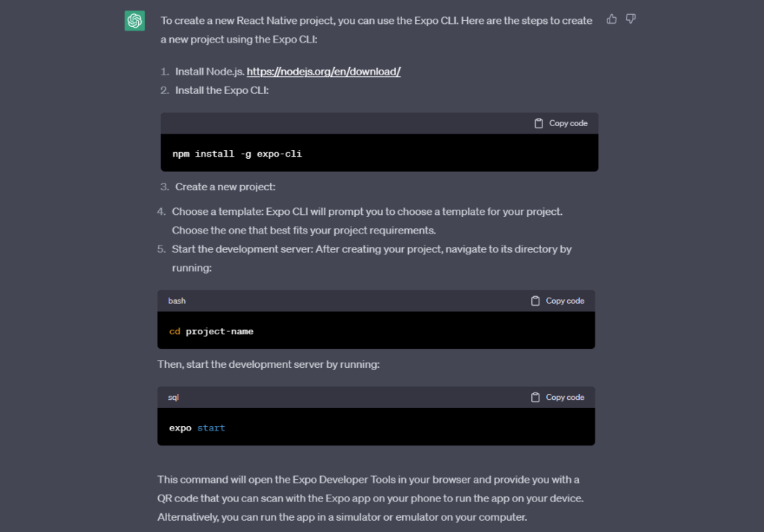
Task: Click the clipboard icon on the npm install block
Action: pyautogui.click(x=539, y=123)
